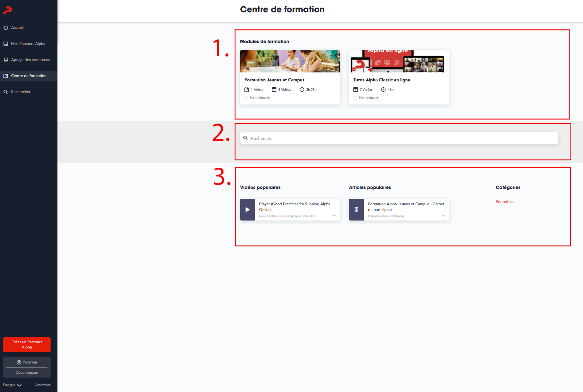Click the clock icon beside 2h 51m
This screenshot has height=392, width=583.
pos(302,90)
